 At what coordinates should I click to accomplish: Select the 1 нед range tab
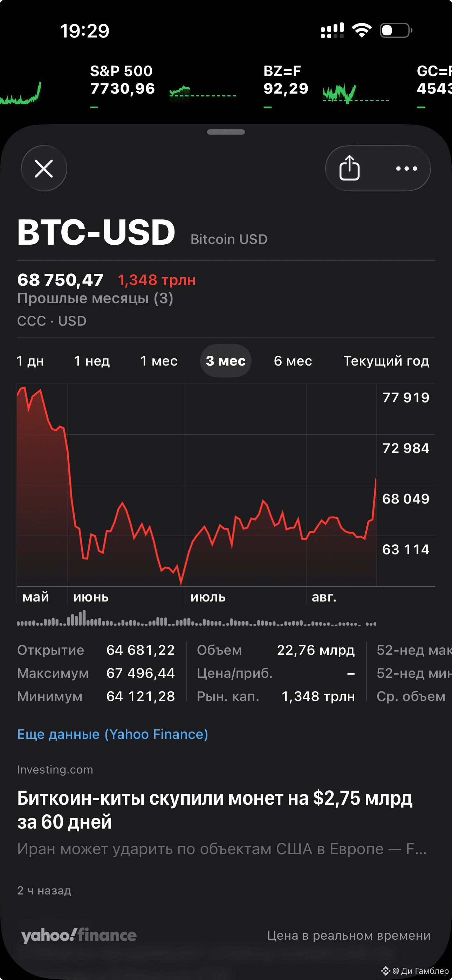click(x=92, y=361)
